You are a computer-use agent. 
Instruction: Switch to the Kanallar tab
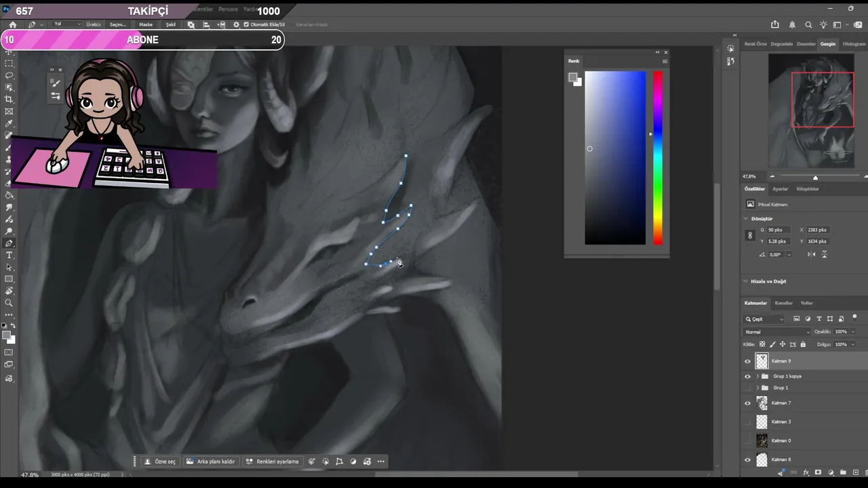point(784,303)
